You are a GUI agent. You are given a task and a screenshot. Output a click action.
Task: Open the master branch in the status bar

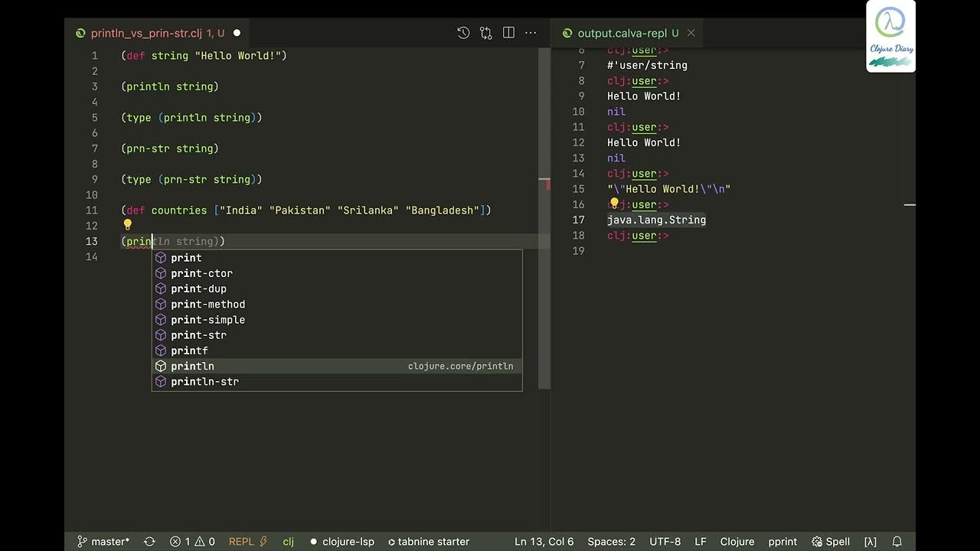(x=103, y=541)
